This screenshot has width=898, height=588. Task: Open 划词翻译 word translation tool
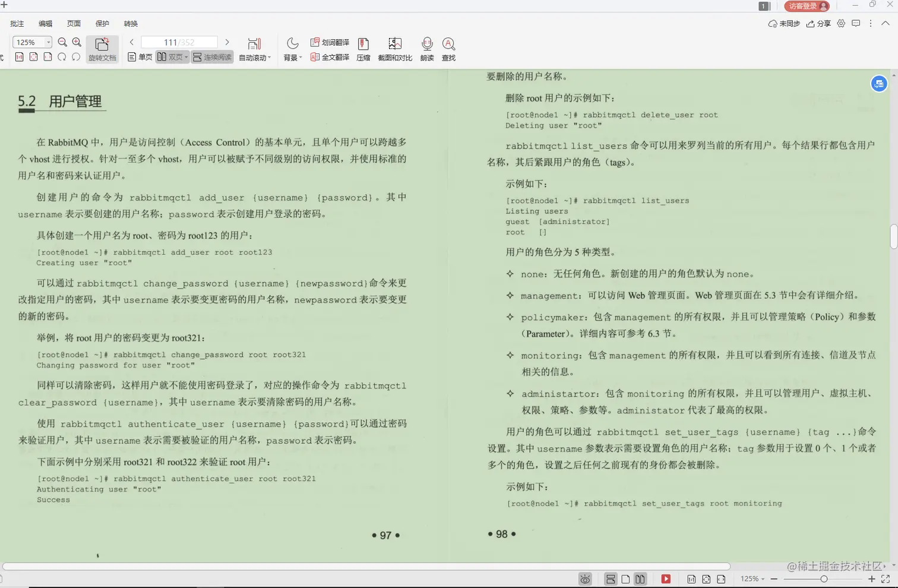coord(330,42)
